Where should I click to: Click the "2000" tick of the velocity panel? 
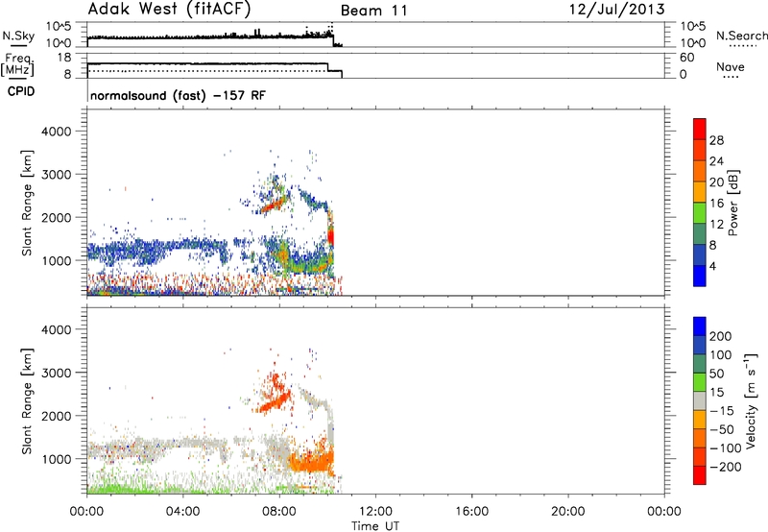(57, 416)
